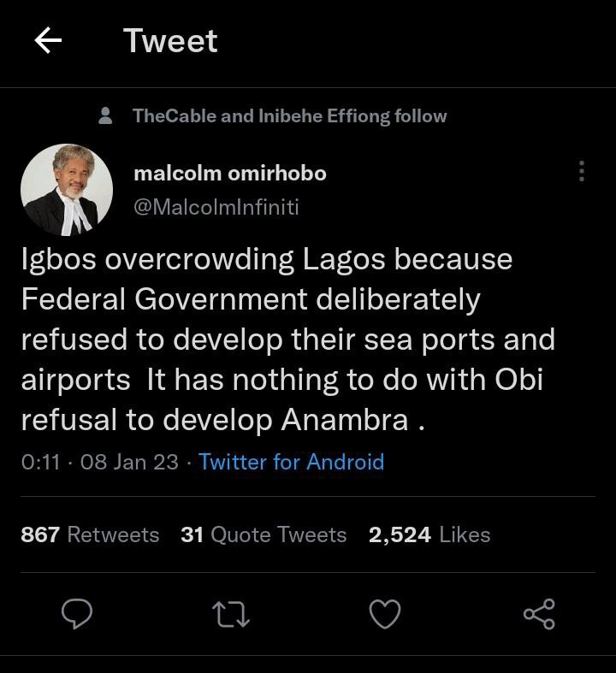
Task: Open malcolm omirhobo's profile picture
Action: pos(67,190)
